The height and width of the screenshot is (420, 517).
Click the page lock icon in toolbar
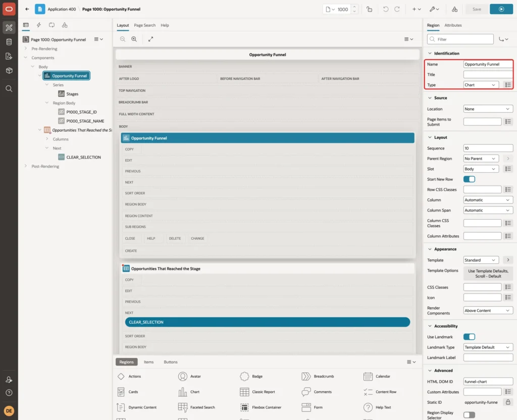pyautogui.click(x=369, y=9)
